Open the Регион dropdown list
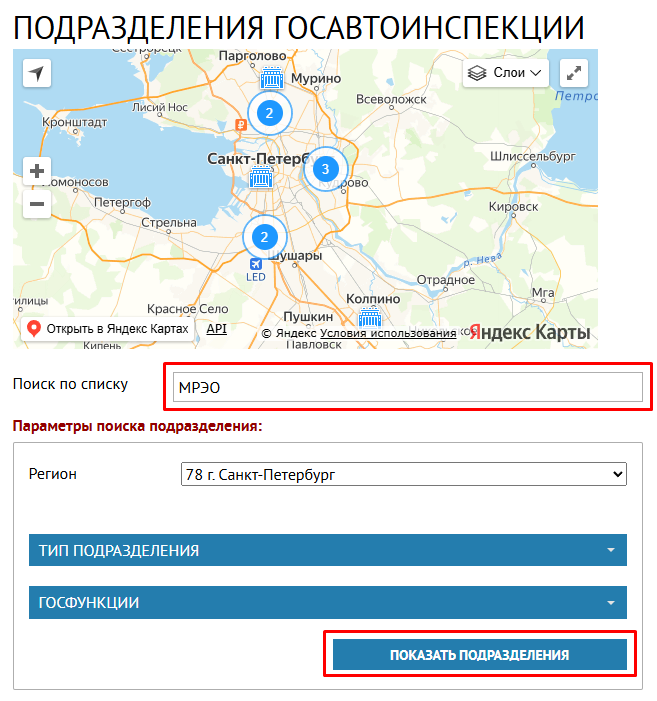This screenshot has width=657, height=701. tap(404, 474)
